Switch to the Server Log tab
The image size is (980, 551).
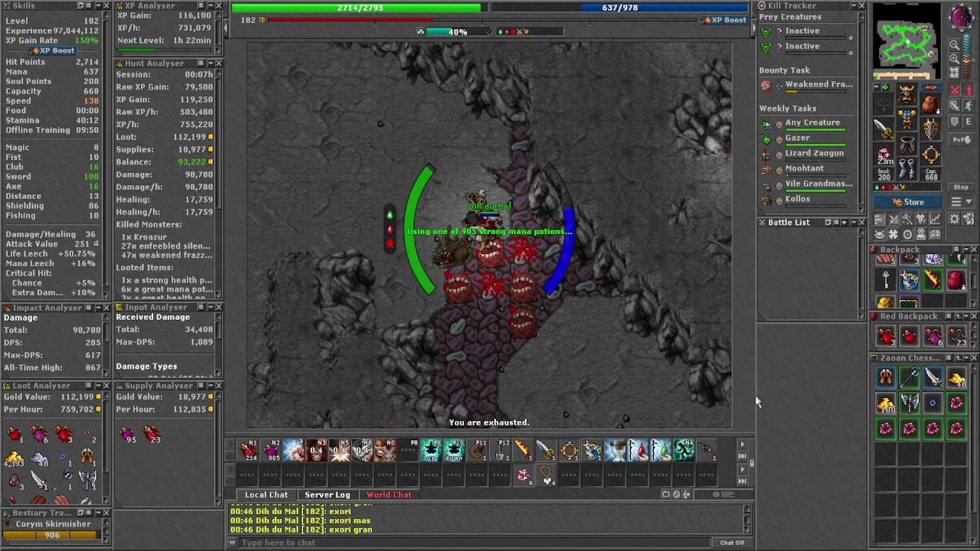click(327, 494)
